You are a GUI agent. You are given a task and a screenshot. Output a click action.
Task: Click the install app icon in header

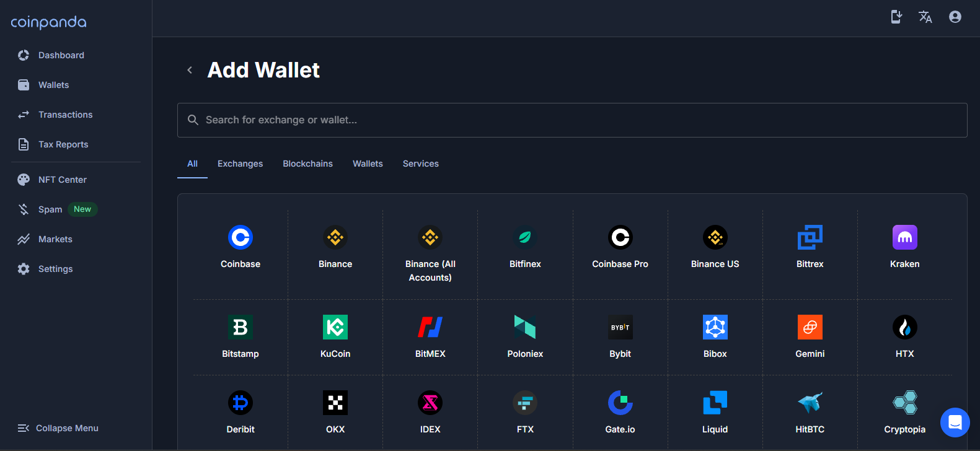tap(896, 17)
